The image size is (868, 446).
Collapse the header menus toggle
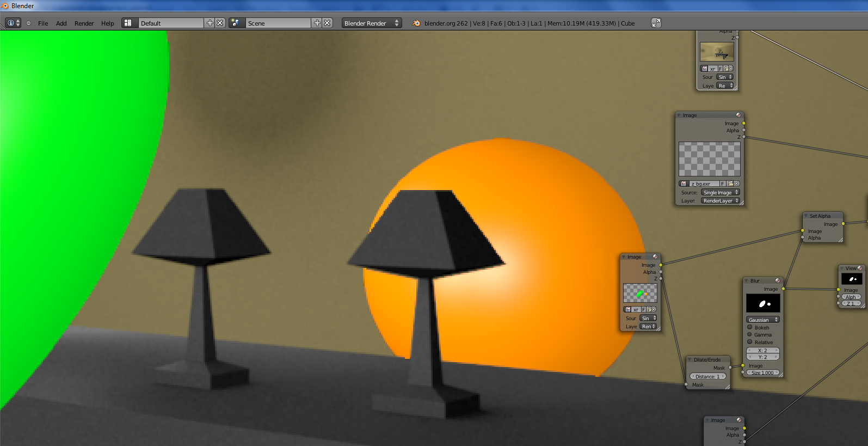28,23
